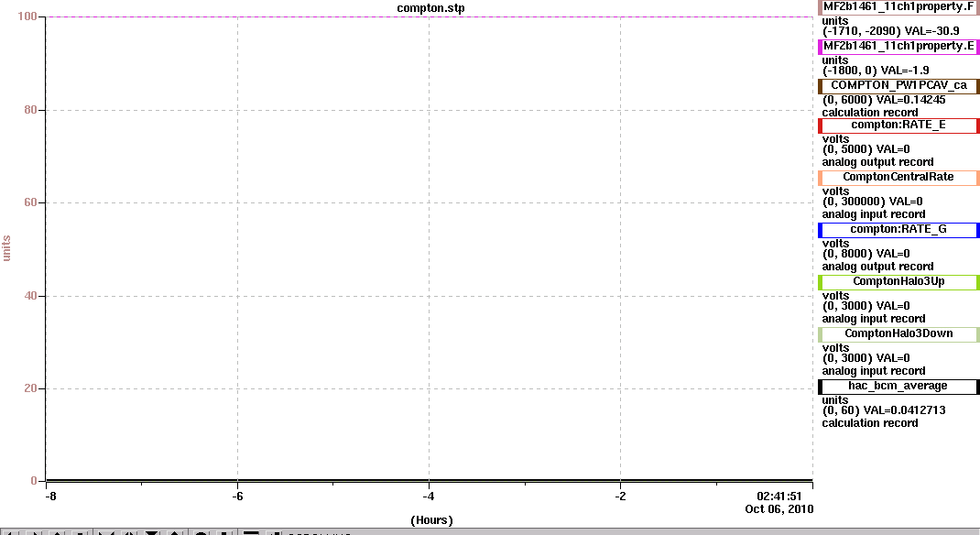Screen dimensions: 980x535
Task: Click the x-axis tick label "-2"
Action: [x=620, y=497]
